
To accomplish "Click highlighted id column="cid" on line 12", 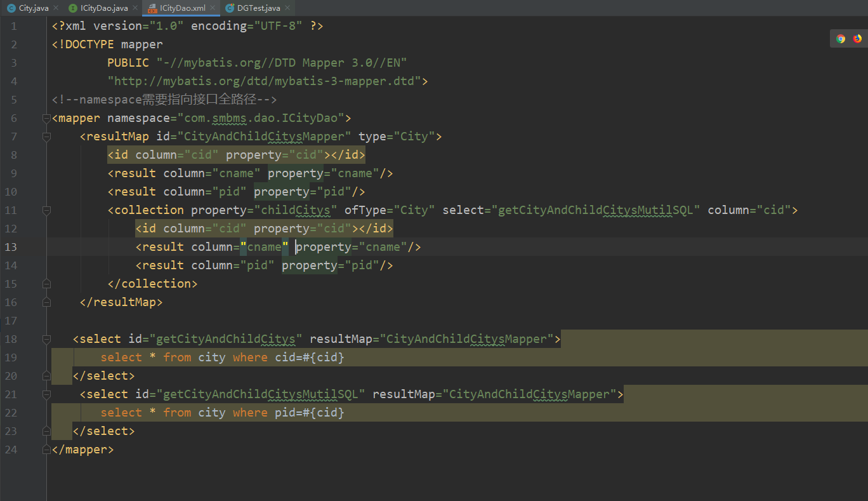I will 191,229.
